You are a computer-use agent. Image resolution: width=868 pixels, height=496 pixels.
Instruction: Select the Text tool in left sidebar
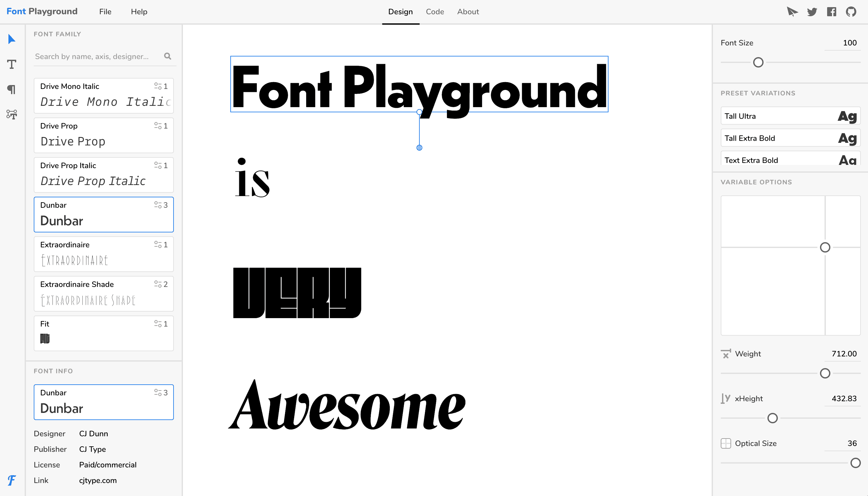pos(12,64)
